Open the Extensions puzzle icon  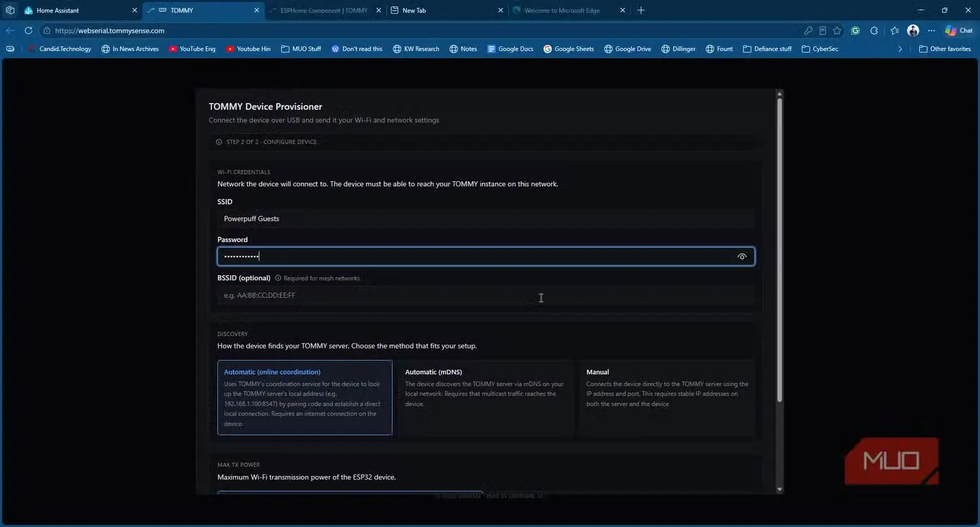[874, 31]
